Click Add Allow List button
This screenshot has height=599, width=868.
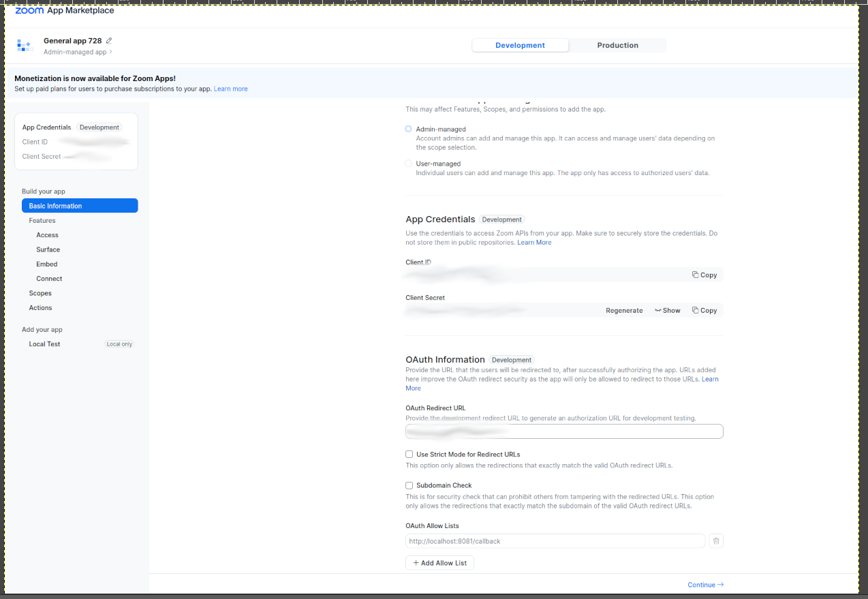click(x=439, y=563)
